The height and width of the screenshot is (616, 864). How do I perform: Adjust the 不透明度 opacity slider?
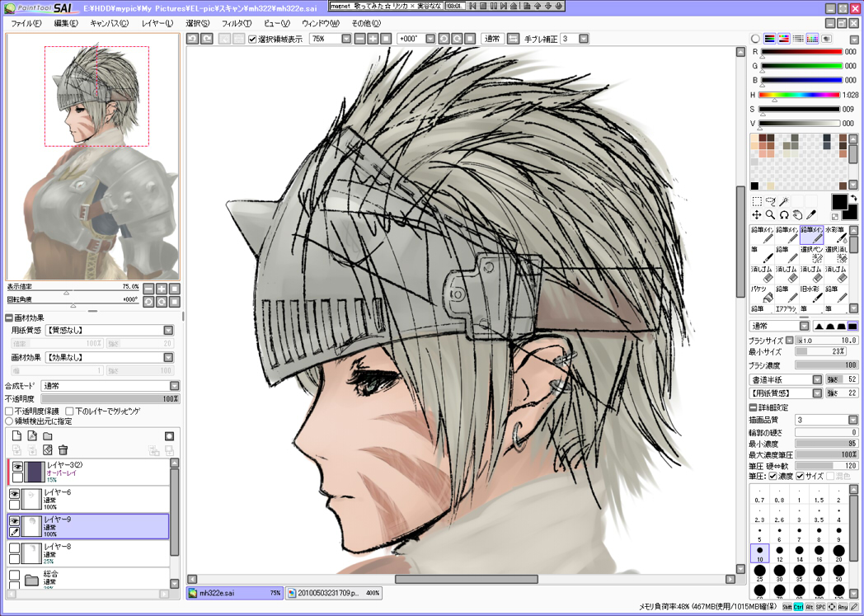[x=110, y=398]
